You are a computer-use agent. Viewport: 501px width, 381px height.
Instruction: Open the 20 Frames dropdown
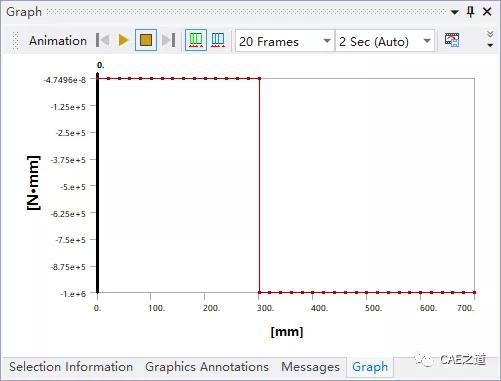tap(285, 41)
